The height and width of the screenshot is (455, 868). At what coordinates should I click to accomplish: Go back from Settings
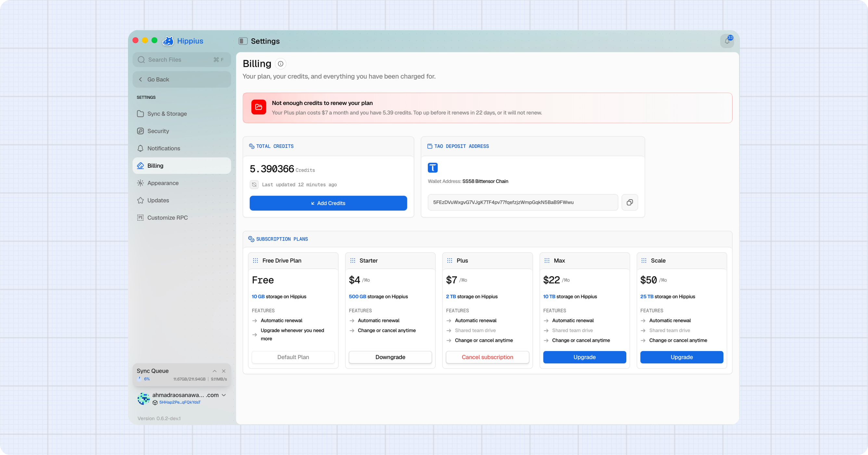182,80
